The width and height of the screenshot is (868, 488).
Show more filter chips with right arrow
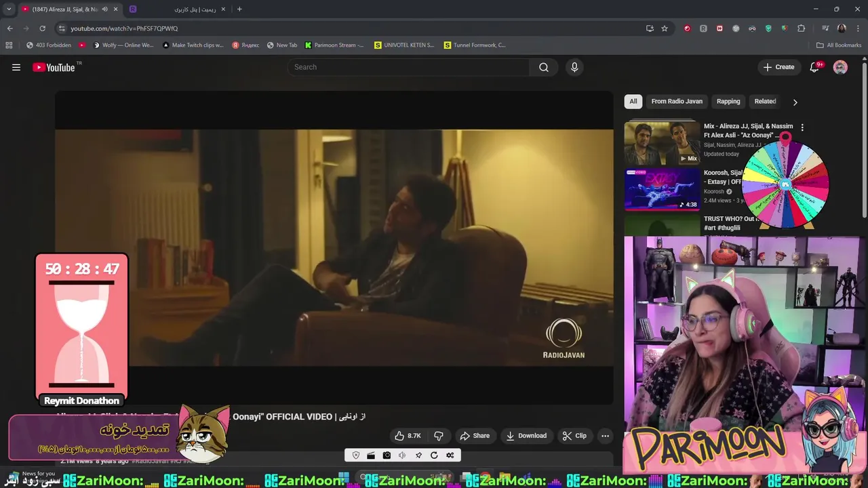click(x=795, y=102)
